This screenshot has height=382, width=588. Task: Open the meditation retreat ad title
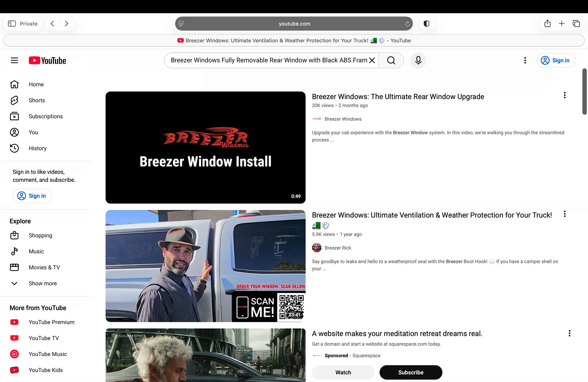click(397, 334)
